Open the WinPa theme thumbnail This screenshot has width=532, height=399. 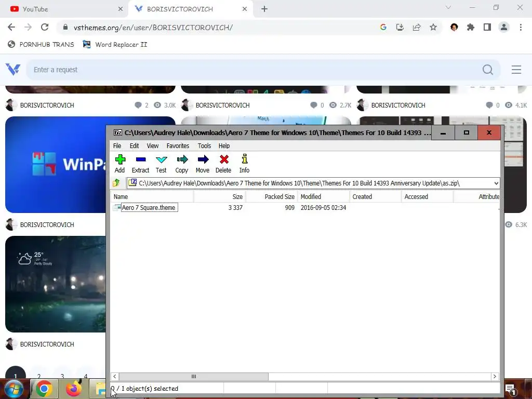56,165
